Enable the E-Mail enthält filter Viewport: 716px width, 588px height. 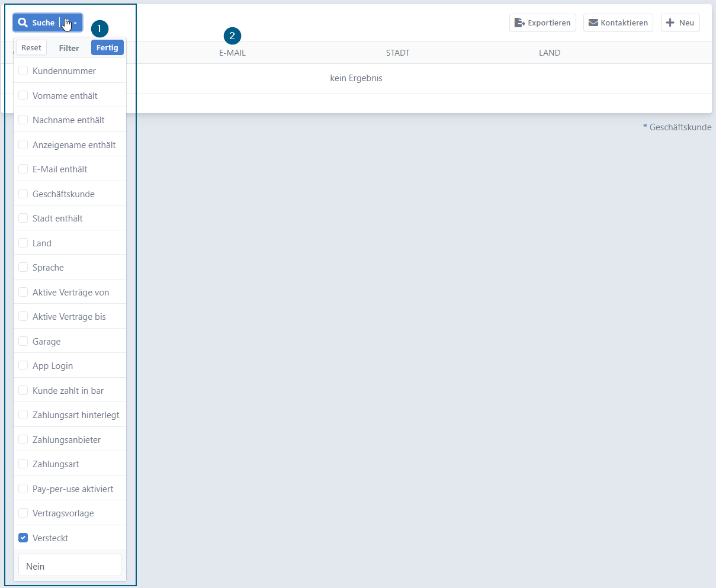point(23,169)
